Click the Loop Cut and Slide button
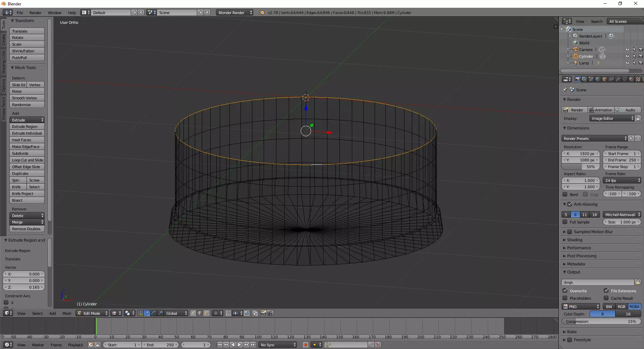Screen dimensions: 644x349 click(27, 160)
